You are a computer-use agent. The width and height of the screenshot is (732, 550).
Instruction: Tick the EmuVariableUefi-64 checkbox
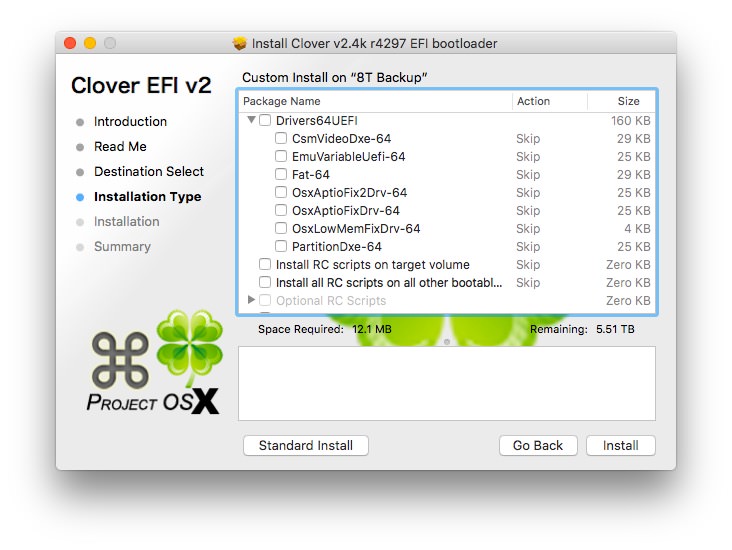pyautogui.click(x=281, y=156)
